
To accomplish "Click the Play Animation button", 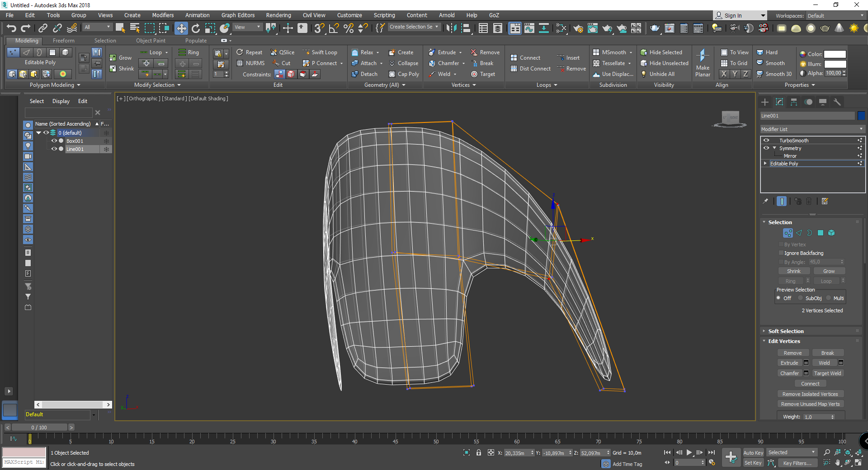I will [x=689, y=452].
